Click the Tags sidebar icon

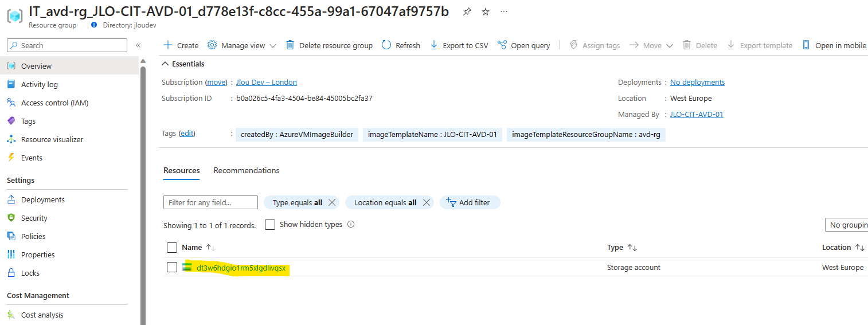click(x=11, y=121)
